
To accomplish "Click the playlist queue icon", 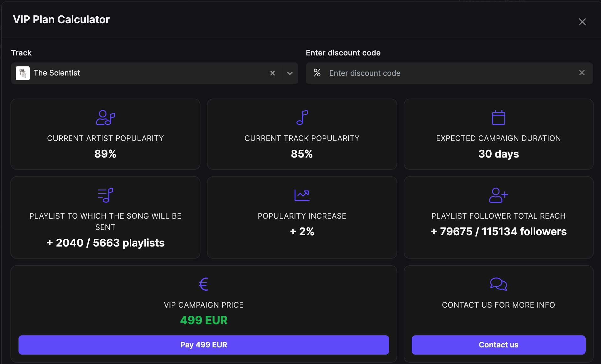I will 105,195.
